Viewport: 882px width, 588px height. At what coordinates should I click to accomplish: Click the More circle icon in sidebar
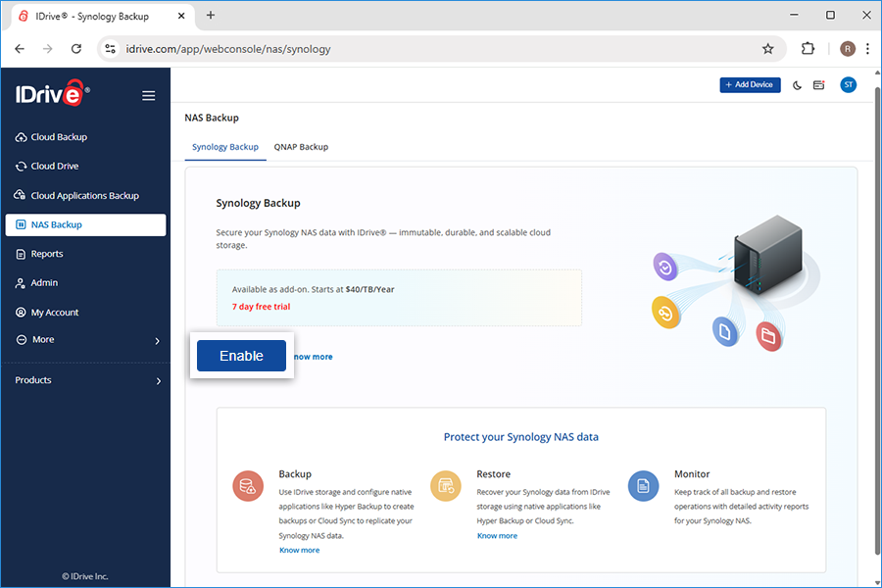click(x=22, y=340)
